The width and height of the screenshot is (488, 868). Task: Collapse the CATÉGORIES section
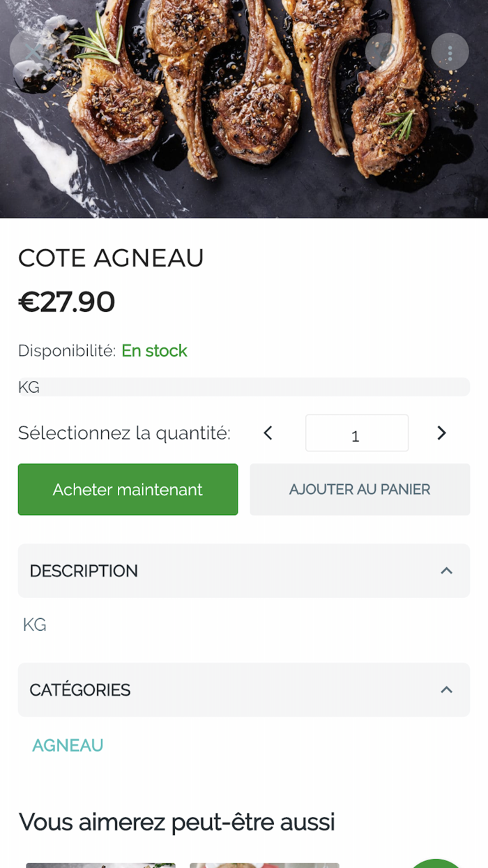click(x=243, y=690)
